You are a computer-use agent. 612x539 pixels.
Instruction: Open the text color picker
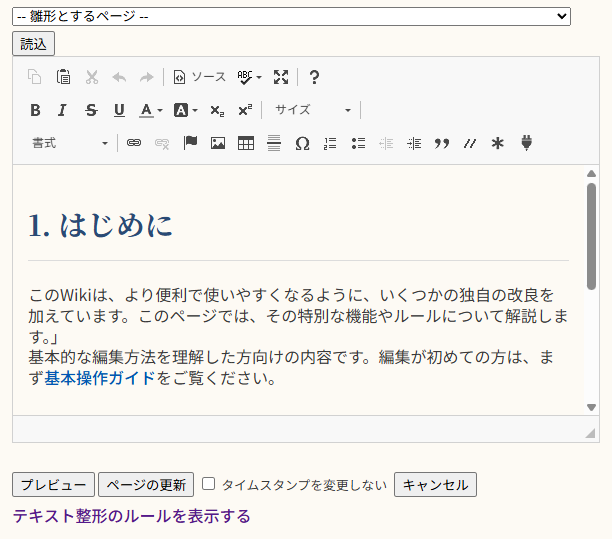tap(151, 110)
